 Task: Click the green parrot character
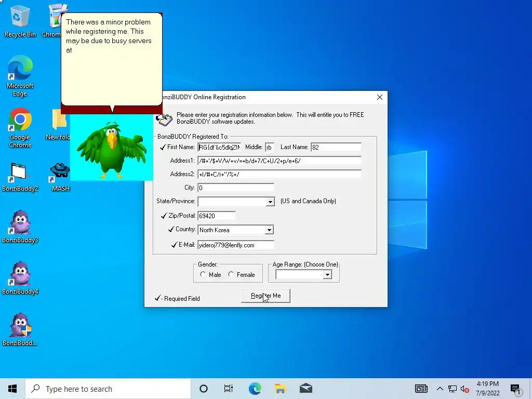coord(112,150)
